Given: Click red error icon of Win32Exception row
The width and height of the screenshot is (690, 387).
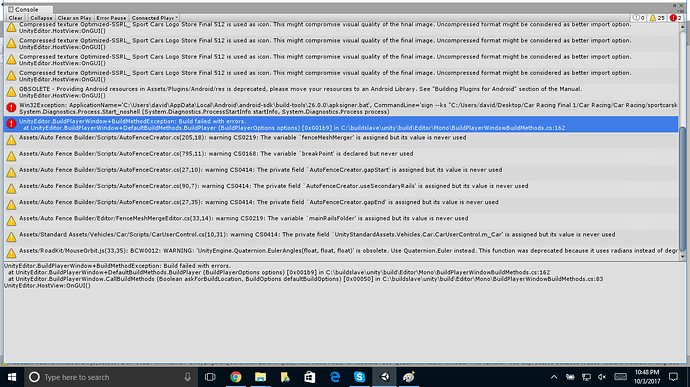Looking at the screenshot, I should pos(11,107).
